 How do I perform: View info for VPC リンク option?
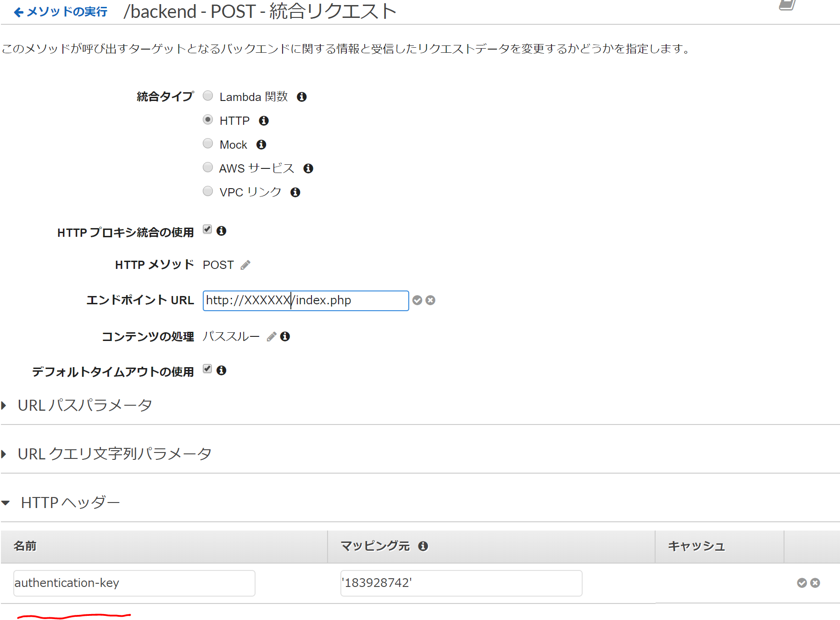[x=295, y=192]
